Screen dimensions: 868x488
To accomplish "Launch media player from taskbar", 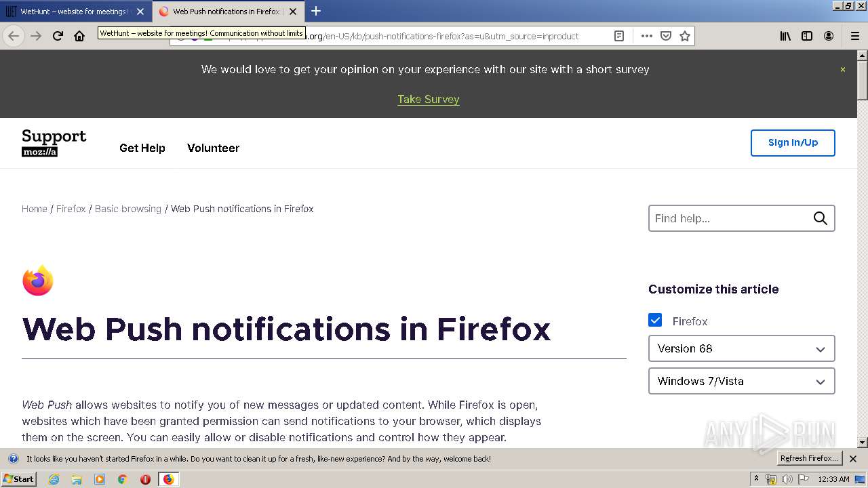I will [x=100, y=479].
